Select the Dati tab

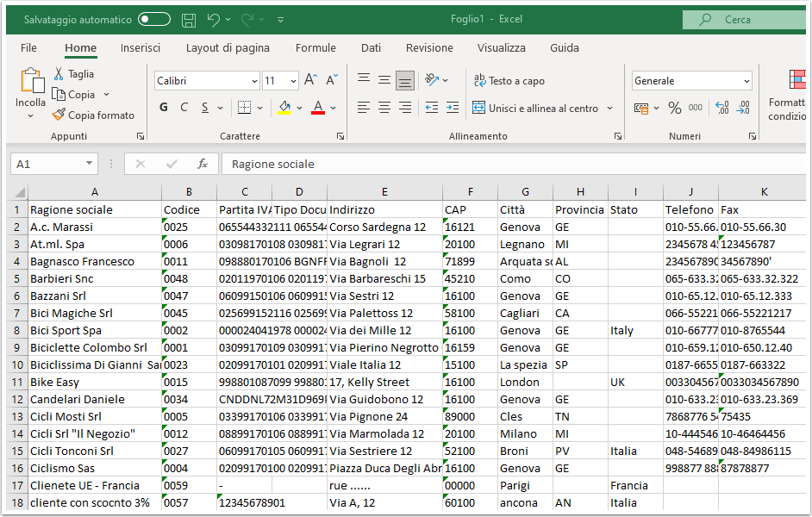pyautogui.click(x=371, y=47)
